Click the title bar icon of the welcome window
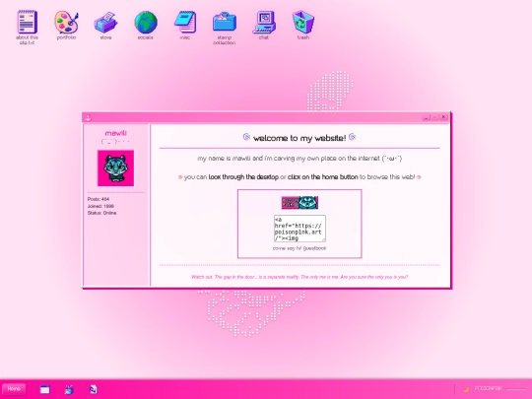The height and width of the screenshot is (399, 532). (x=89, y=118)
